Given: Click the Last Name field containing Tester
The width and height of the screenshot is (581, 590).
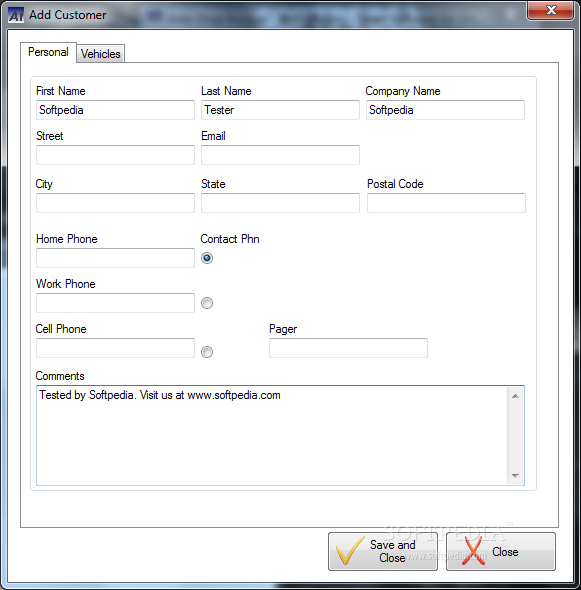Looking at the screenshot, I should pyautogui.click(x=280, y=110).
